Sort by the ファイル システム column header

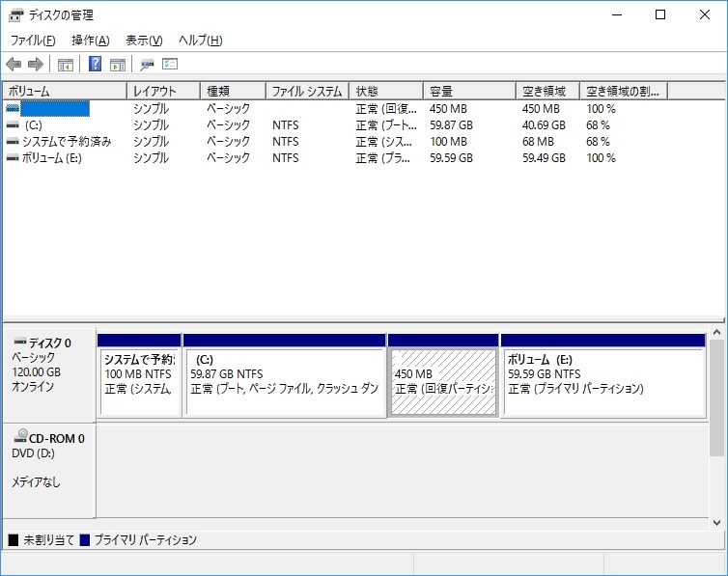click(308, 91)
